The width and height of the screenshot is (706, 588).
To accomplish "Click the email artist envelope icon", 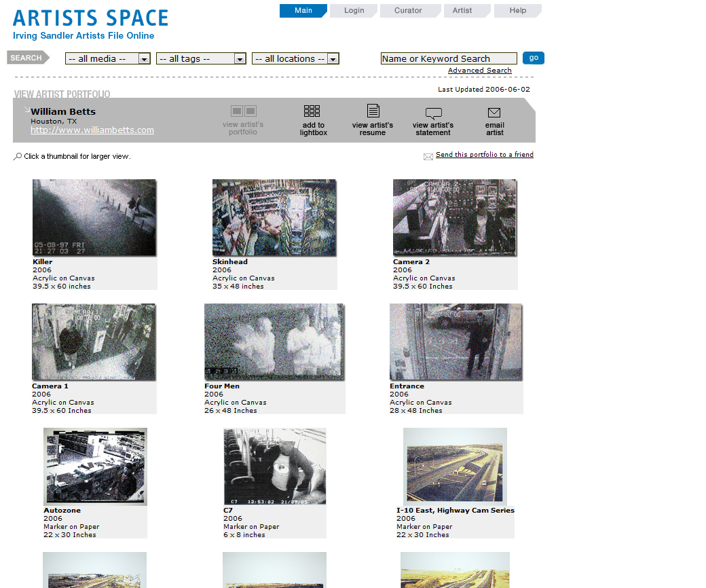I will point(494,113).
